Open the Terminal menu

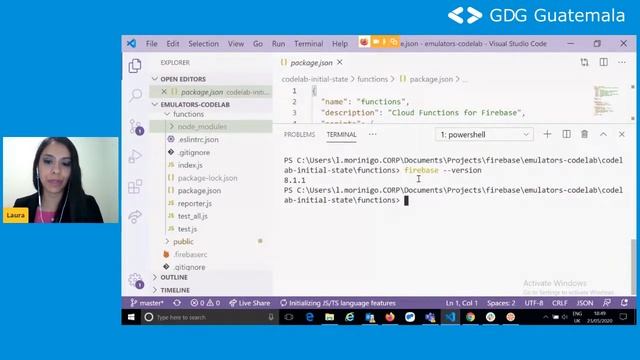click(x=309, y=44)
